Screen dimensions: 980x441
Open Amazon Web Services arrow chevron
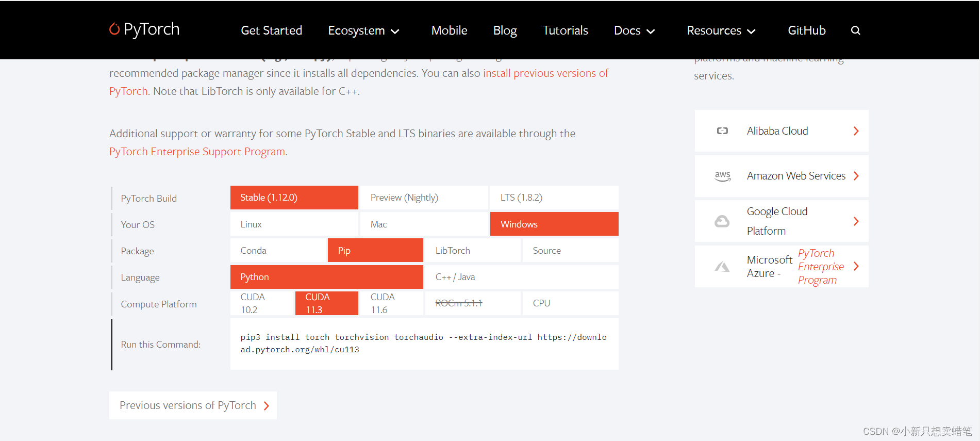(856, 176)
